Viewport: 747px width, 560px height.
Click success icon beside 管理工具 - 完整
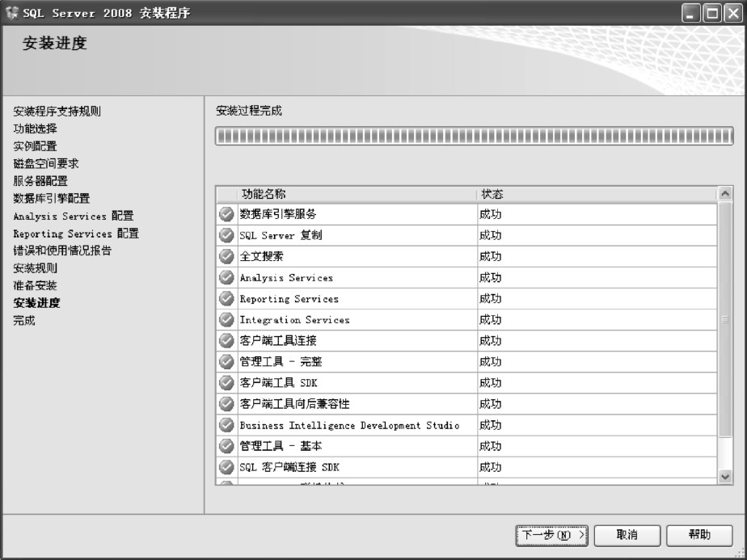226,361
